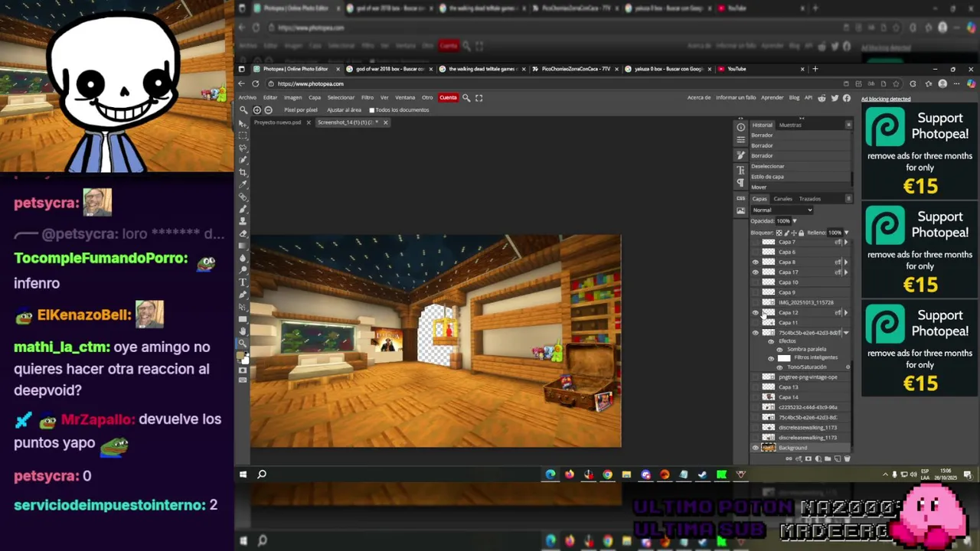Image resolution: width=980 pixels, height=551 pixels.
Task: Open the Twitter link icon
Action: [835, 98]
